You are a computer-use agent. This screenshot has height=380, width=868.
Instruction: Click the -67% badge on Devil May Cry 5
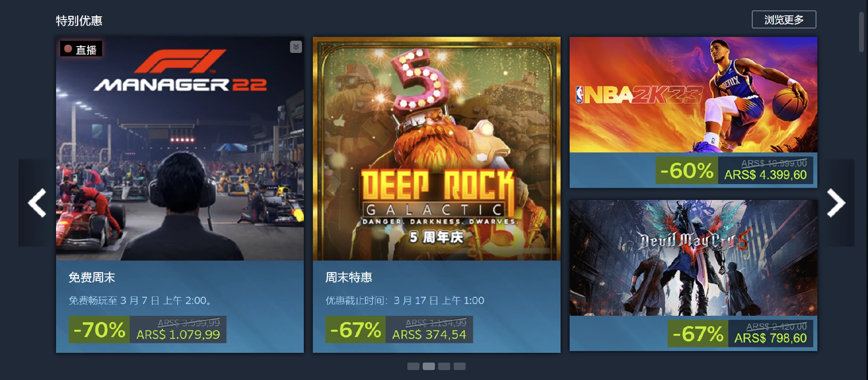(x=698, y=334)
